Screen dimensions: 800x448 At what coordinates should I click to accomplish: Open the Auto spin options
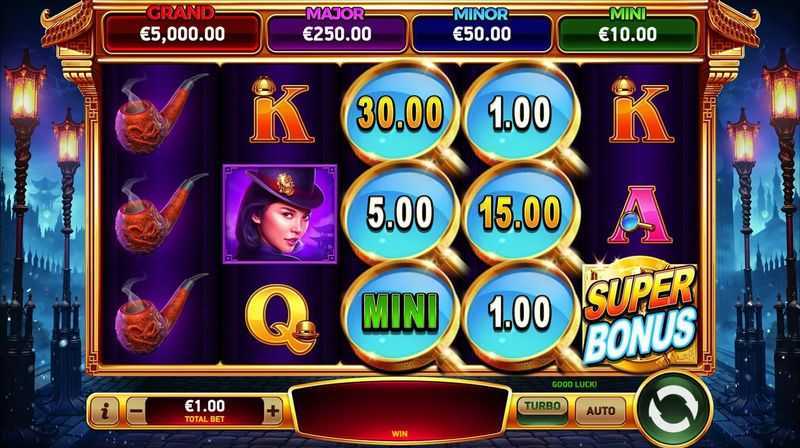pyautogui.click(x=601, y=410)
